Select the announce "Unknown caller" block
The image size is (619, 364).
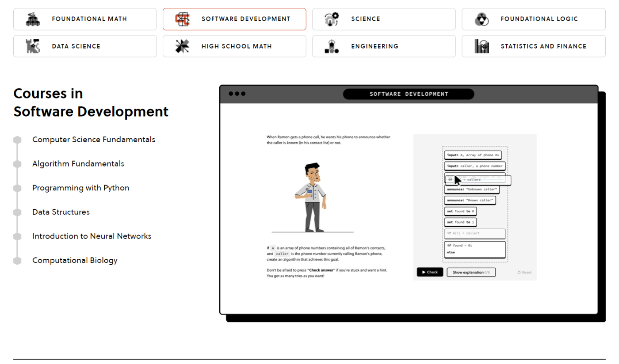click(472, 189)
